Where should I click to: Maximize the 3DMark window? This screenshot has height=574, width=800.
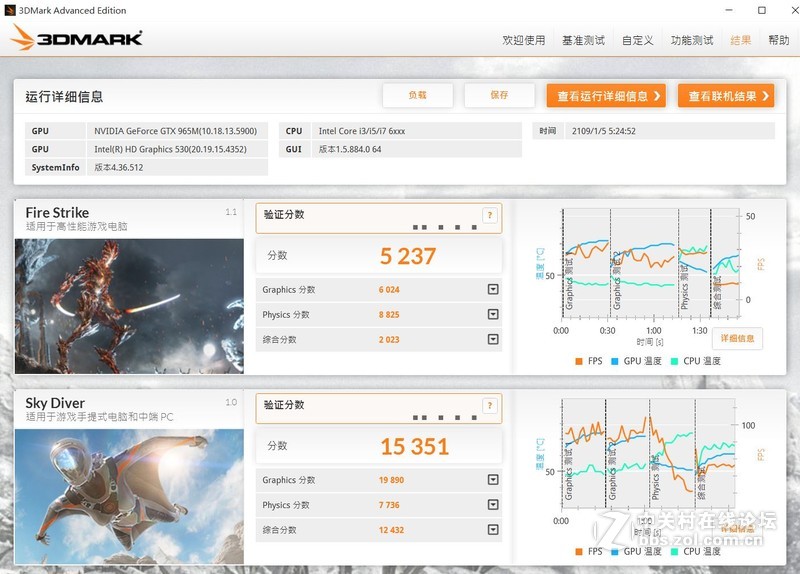click(x=762, y=10)
